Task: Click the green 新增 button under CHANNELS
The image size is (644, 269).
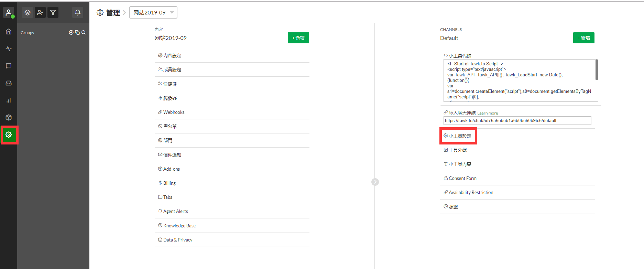Action: (x=583, y=38)
